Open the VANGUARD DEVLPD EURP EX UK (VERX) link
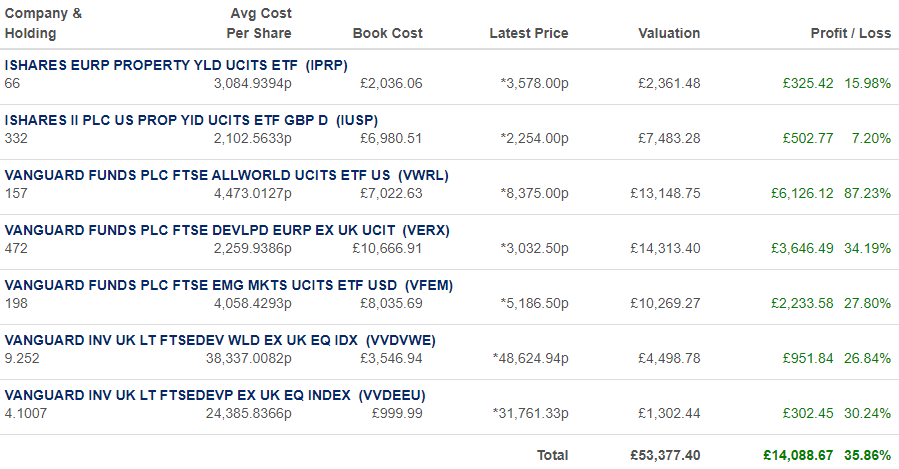This screenshot has height=469, width=899. point(227,230)
